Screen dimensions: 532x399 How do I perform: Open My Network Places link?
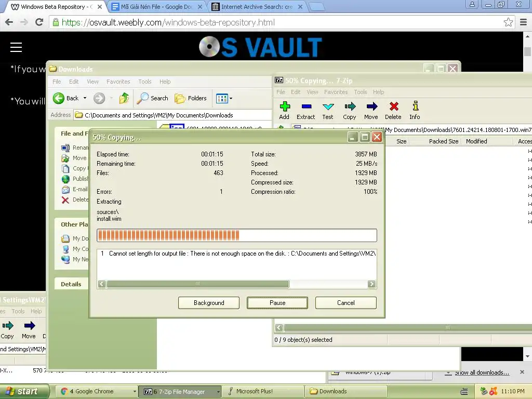(75, 260)
